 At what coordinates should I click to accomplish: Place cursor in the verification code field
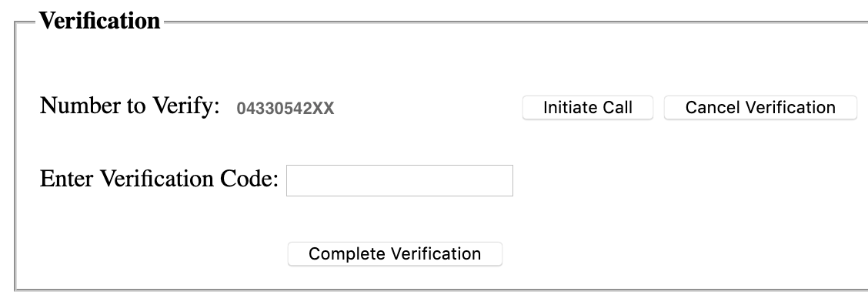[399, 180]
